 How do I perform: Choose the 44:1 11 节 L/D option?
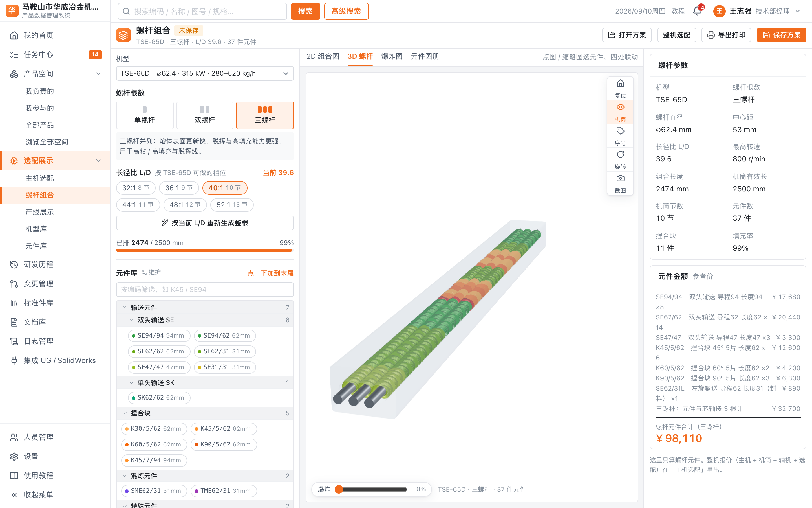coord(138,205)
